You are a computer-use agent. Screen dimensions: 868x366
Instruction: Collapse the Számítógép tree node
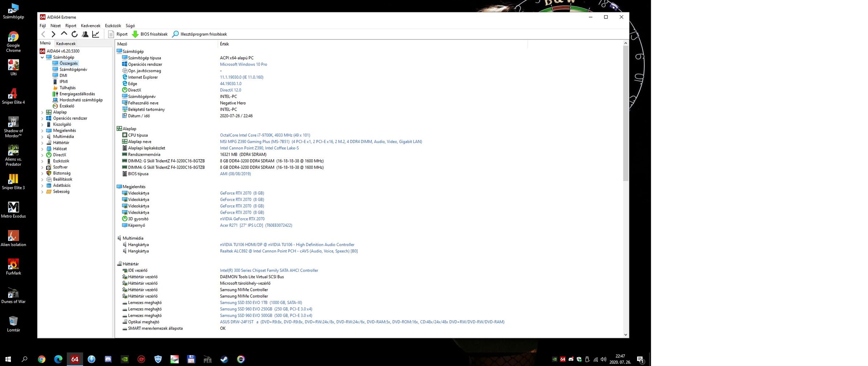[42, 57]
